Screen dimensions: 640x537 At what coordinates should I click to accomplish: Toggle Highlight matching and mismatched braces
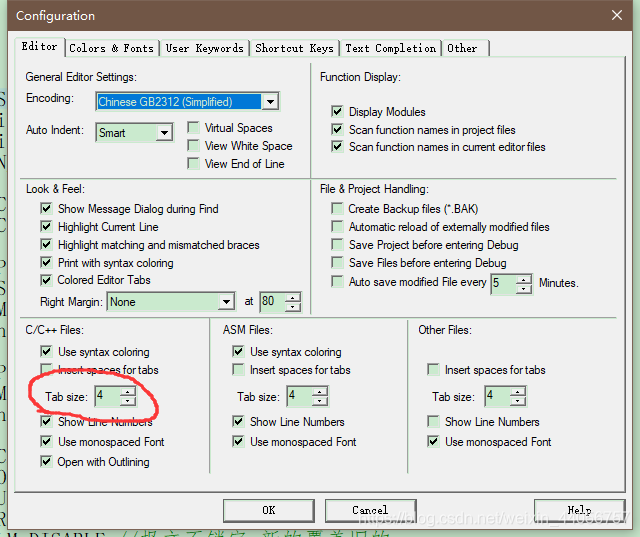coord(46,244)
